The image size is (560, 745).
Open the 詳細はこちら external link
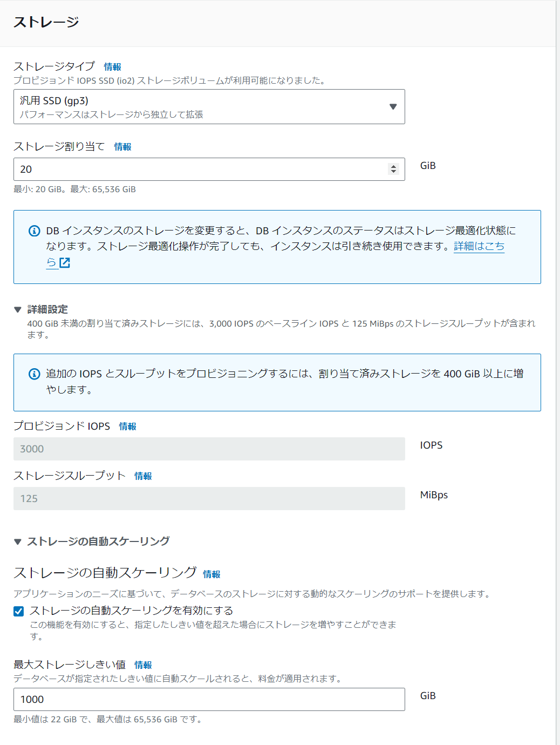tap(479, 246)
